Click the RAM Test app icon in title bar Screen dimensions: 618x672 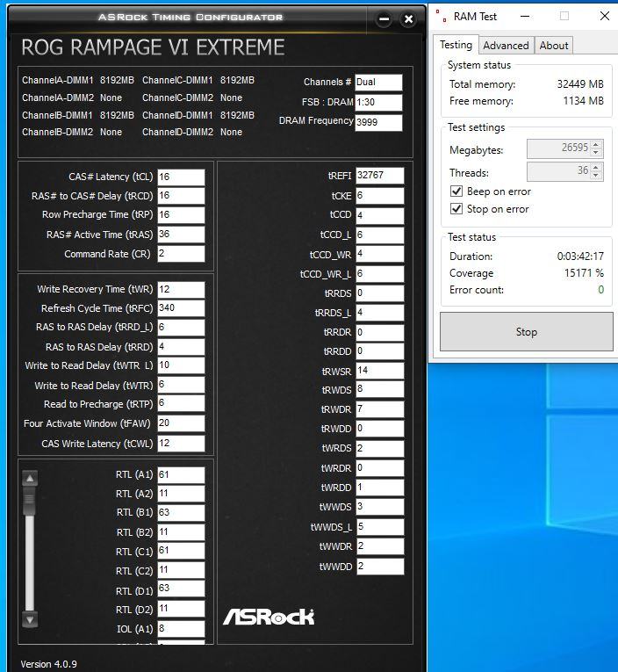point(442,17)
